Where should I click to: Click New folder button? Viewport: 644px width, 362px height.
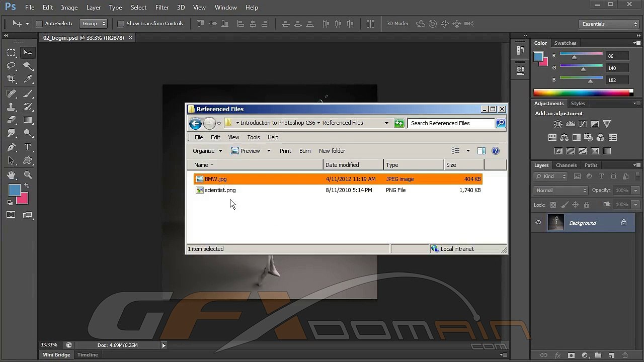tap(332, 151)
